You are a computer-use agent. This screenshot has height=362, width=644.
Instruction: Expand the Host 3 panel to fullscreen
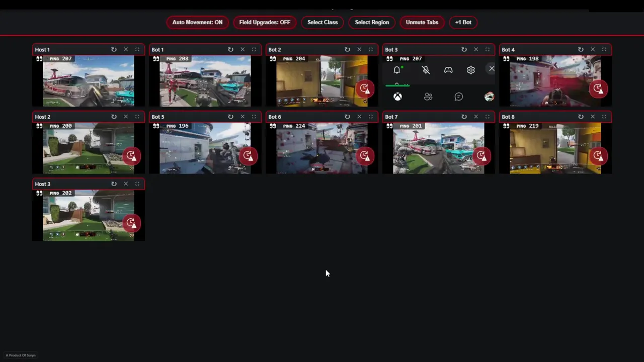[137, 184]
